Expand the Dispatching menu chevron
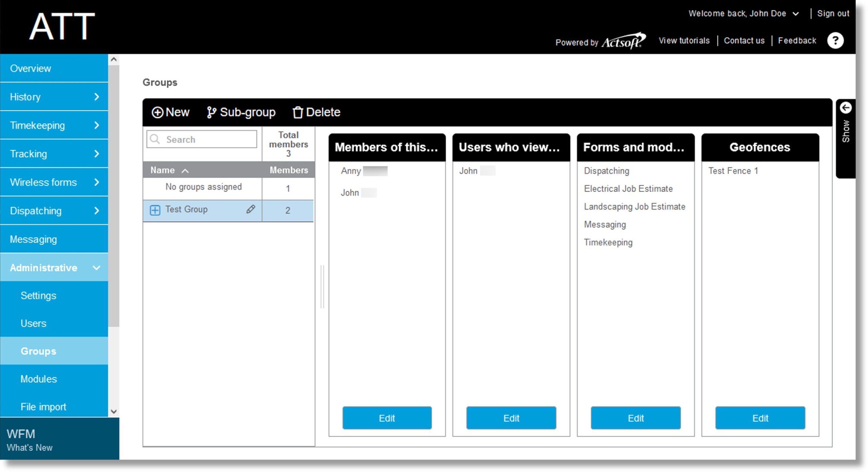868x472 pixels. [97, 211]
